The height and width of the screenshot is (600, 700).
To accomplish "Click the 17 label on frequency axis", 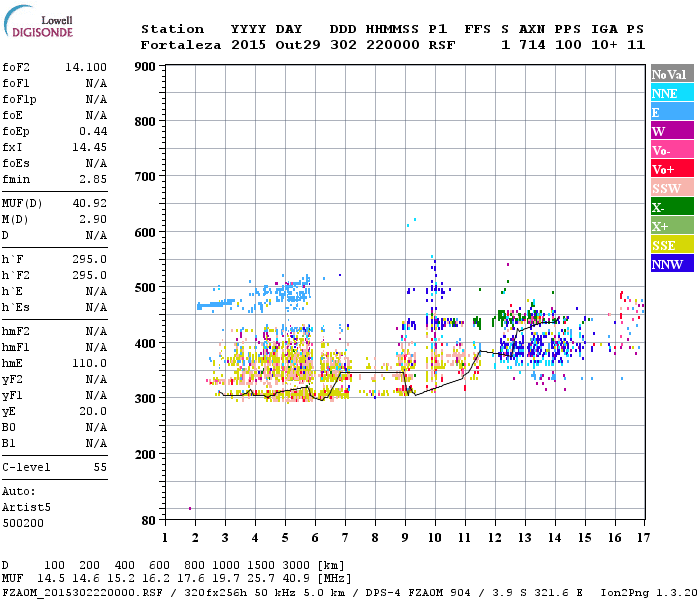I will [643, 538].
